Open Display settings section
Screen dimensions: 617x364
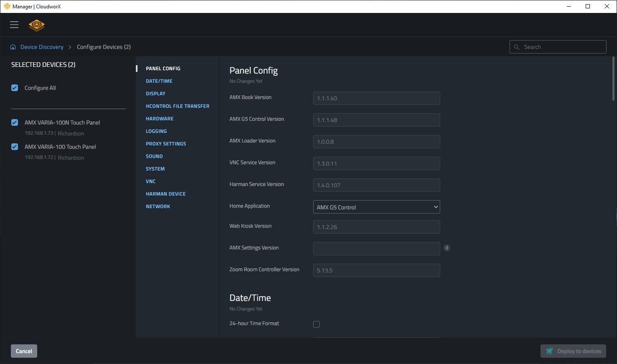(156, 94)
